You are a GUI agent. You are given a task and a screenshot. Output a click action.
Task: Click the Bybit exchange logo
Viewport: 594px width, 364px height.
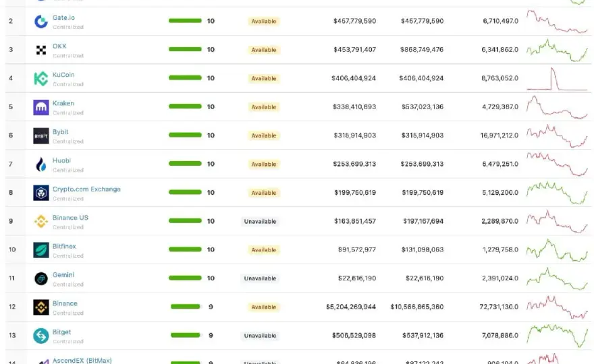pyautogui.click(x=41, y=136)
